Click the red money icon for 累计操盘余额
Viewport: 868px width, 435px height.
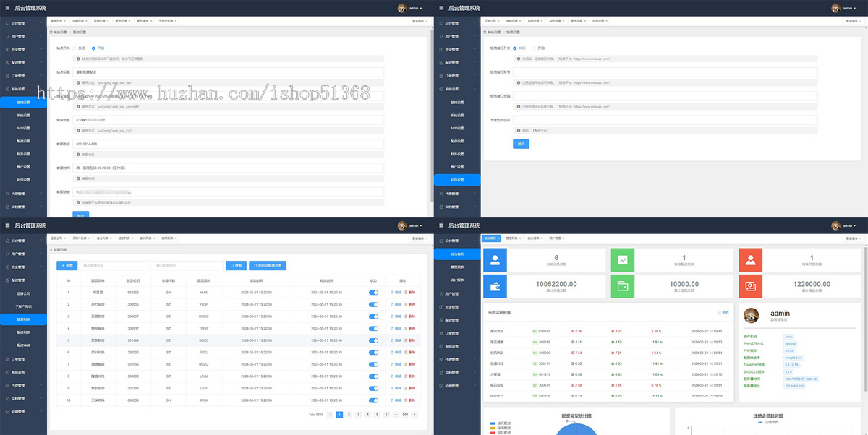click(x=751, y=286)
